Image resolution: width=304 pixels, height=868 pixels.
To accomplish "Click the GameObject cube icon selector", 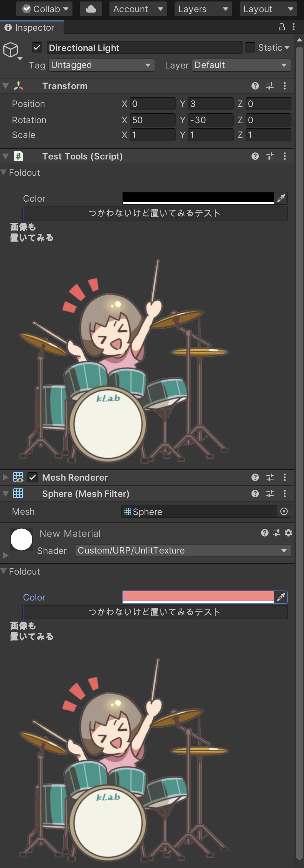I will click(x=12, y=51).
